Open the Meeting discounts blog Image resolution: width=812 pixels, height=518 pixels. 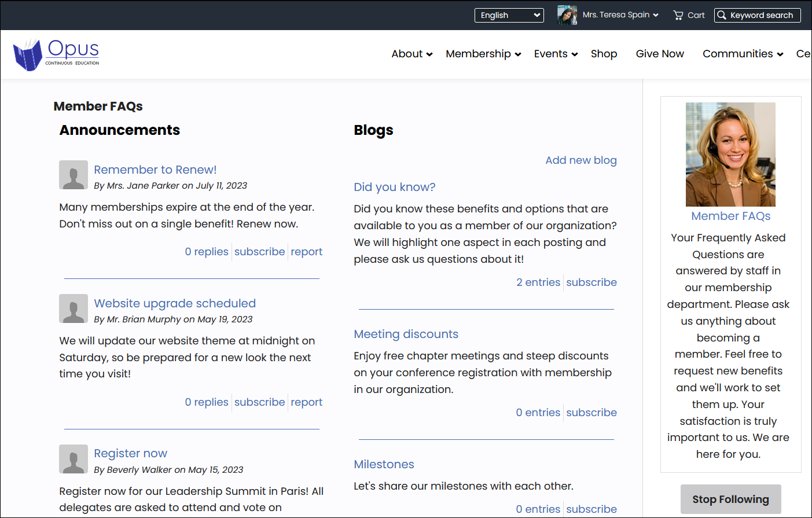[406, 334]
